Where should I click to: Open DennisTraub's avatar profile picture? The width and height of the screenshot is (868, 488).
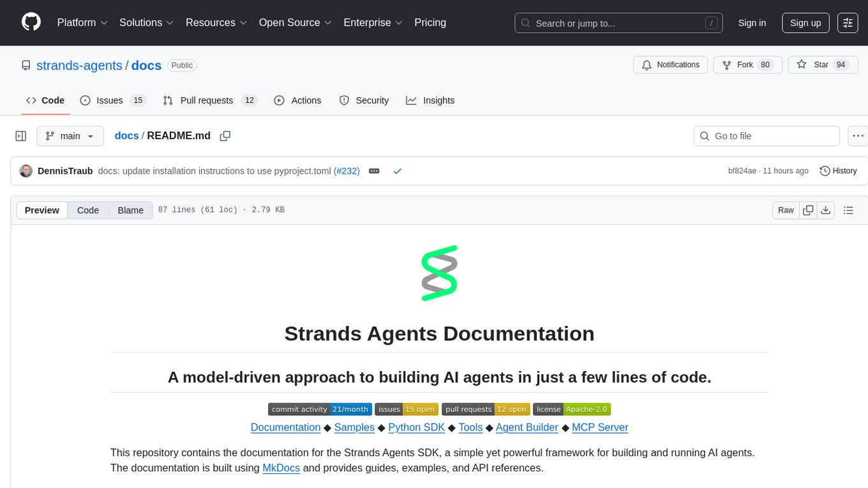tap(26, 171)
